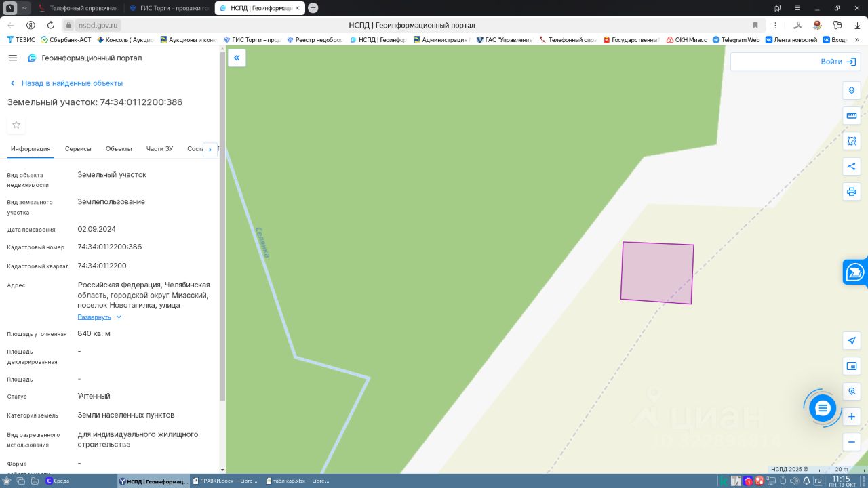The width and height of the screenshot is (868, 488).
Task: Open a new browser tab
Action: (313, 8)
